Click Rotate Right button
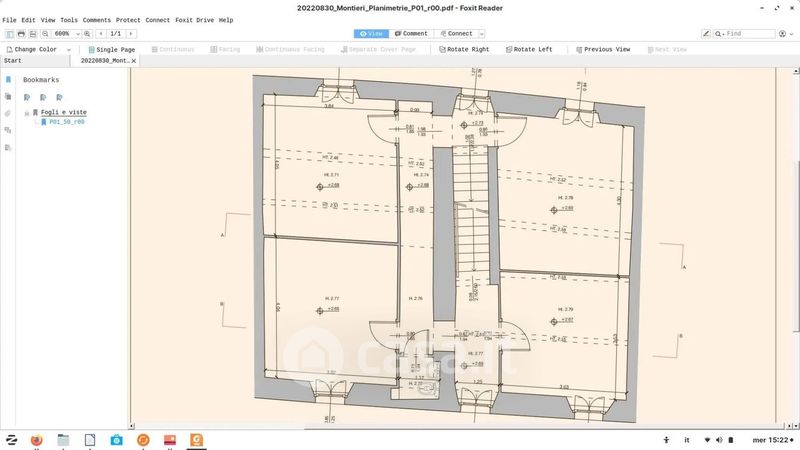This screenshot has width=800, height=450. [463, 49]
